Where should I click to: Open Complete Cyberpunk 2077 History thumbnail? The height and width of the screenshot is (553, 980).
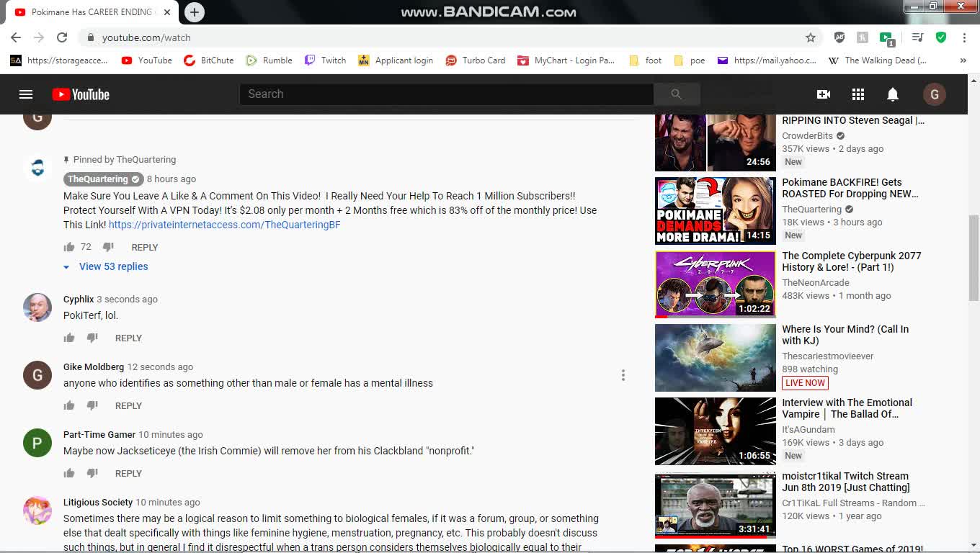click(x=716, y=284)
